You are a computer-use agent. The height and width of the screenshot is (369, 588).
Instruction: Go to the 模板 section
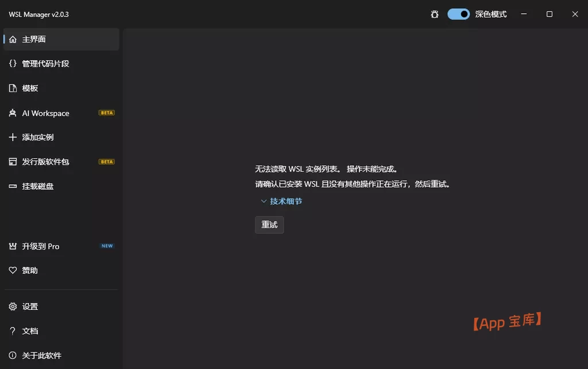(x=30, y=88)
